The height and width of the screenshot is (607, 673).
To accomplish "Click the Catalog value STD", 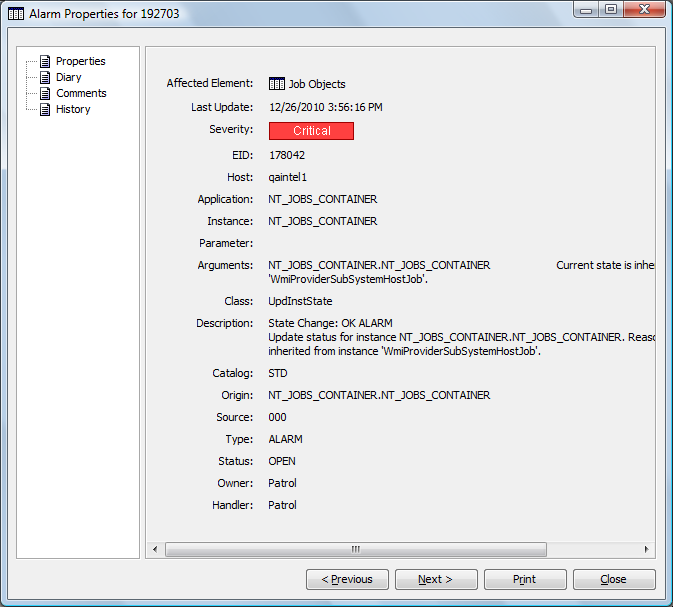I will [x=278, y=373].
